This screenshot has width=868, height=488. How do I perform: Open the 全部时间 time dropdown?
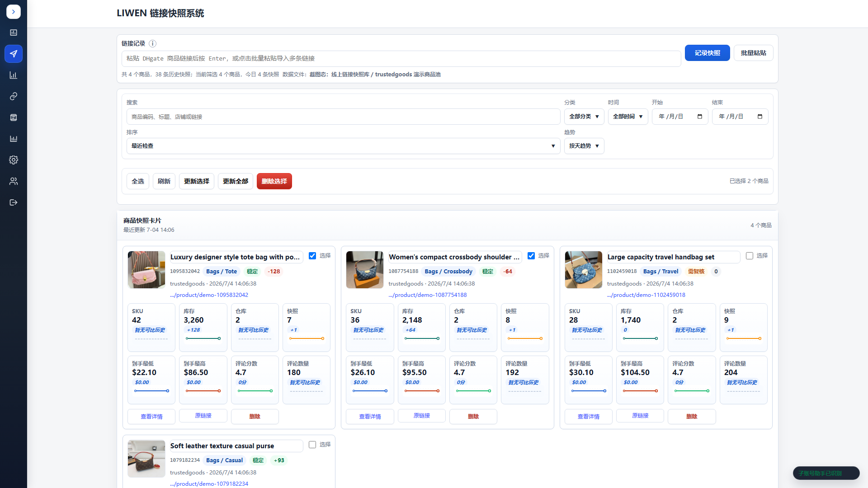(x=628, y=117)
